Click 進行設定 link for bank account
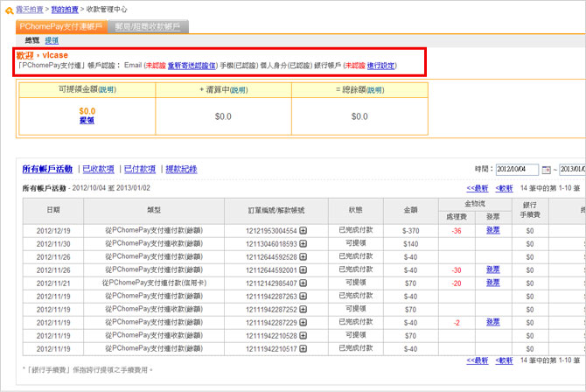The width and height of the screenshot is (586, 392). pos(381,65)
